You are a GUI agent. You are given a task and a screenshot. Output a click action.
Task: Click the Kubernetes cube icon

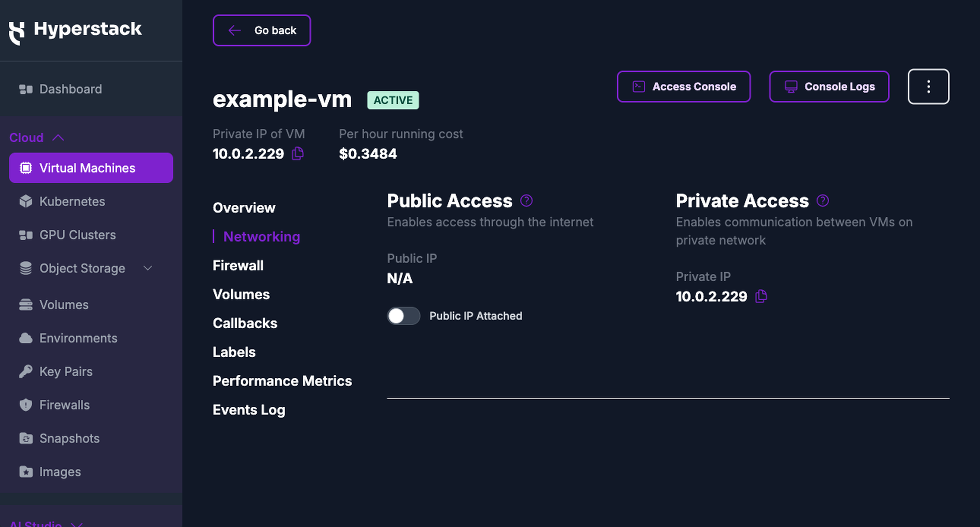[26, 201]
